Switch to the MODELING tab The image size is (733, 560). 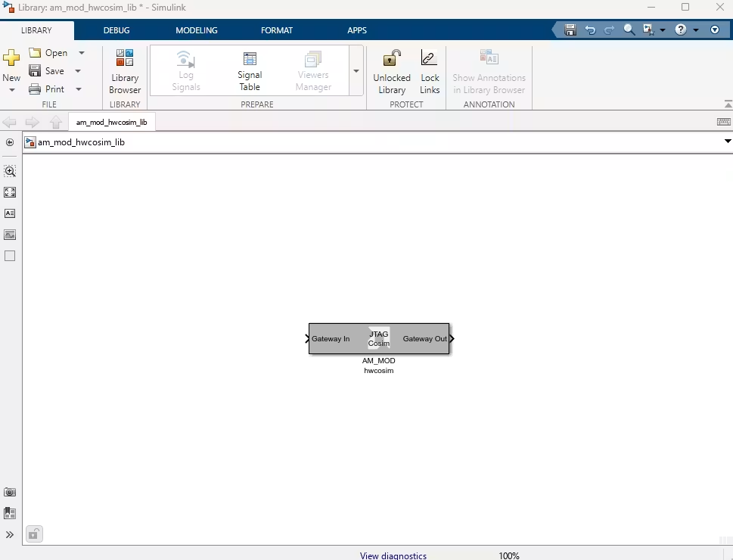[197, 30]
